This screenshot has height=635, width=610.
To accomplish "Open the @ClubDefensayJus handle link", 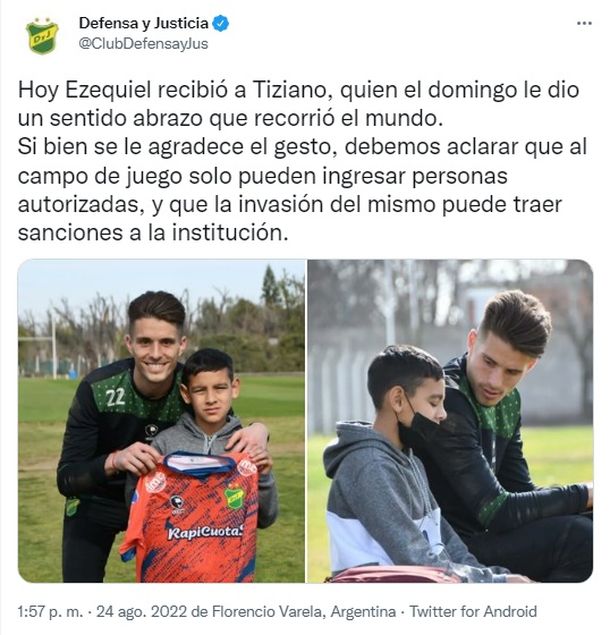I will point(143,44).
